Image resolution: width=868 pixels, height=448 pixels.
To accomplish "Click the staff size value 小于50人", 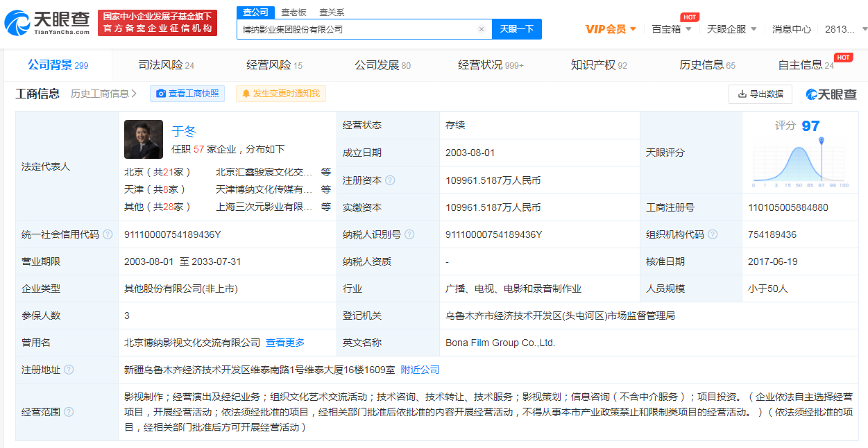I will pyautogui.click(x=768, y=288).
